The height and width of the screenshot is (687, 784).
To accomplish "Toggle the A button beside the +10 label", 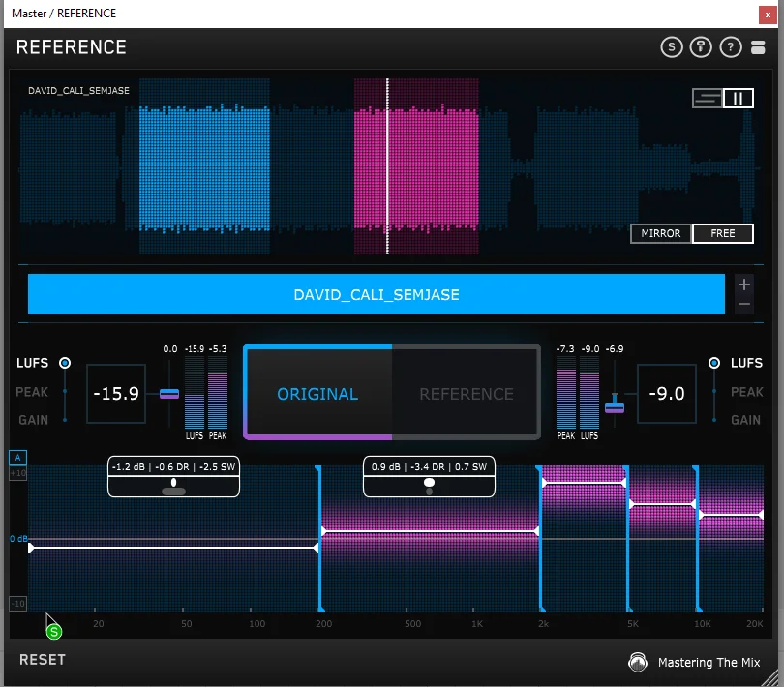I will coord(18,458).
